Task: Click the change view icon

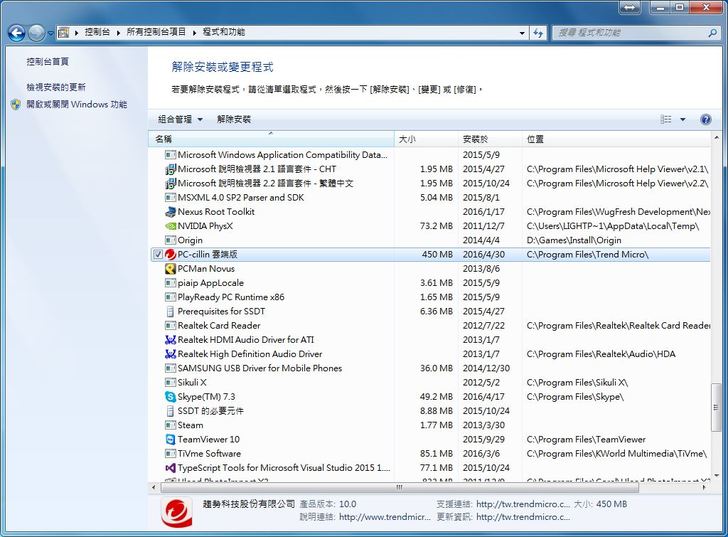Action: (666, 119)
